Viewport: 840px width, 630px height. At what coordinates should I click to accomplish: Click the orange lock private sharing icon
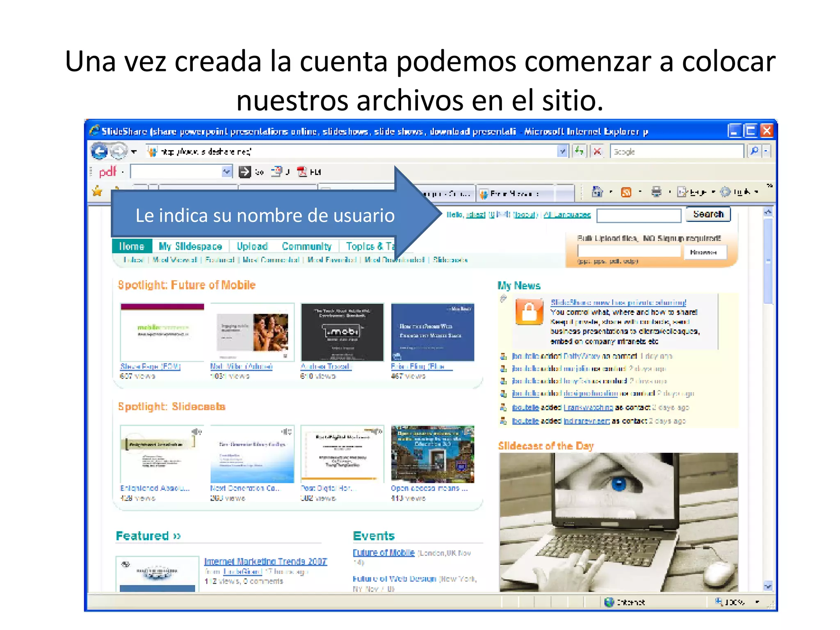(530, 313)
